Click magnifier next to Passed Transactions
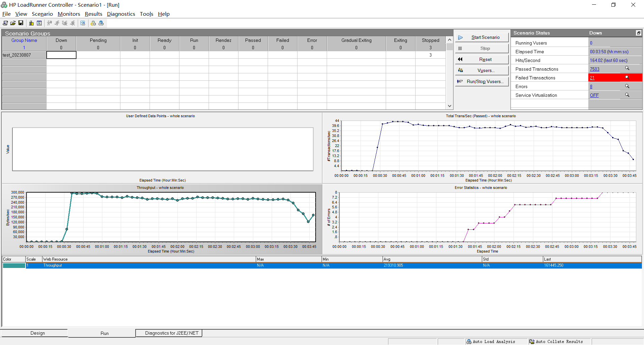This screenshot has width=644, height=345. [x=627, y=68]
